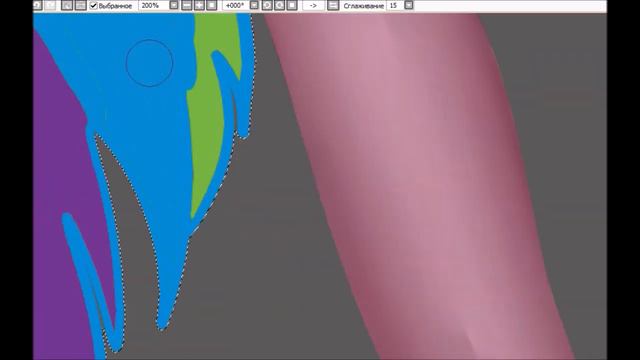640x360 pixels.
Task: Click the invert selection icon beside the checkbox
Action: pos(80,5)
